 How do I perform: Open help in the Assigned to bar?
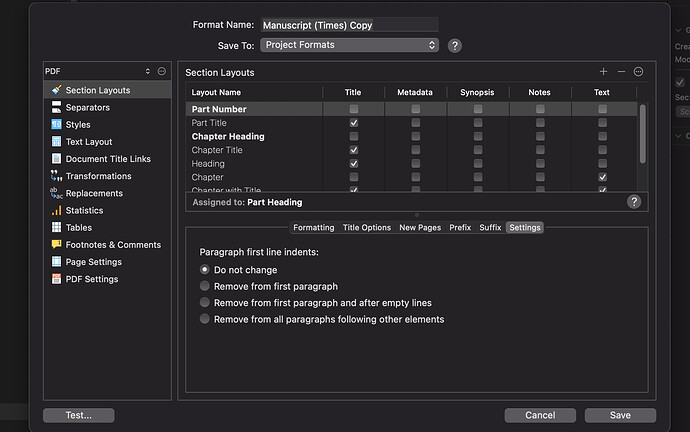point(634,202)
